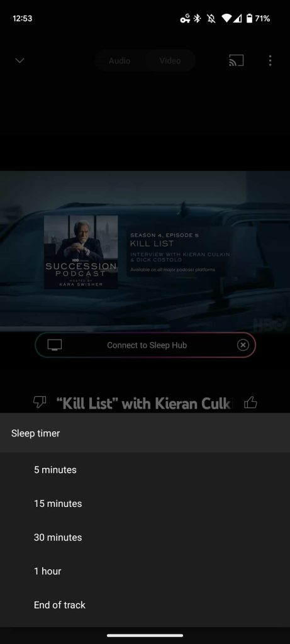The width and height of the screenshot is (290, 644).
Task: Tap the Bluetooth status icon
Action: click(197, 18)
